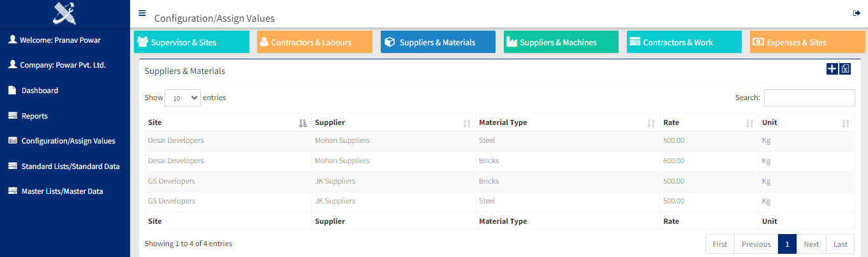Select the Expenses & Sites tab
This screenshot has width=868, height=257.
pyautogui.click(x=807, y=42)
